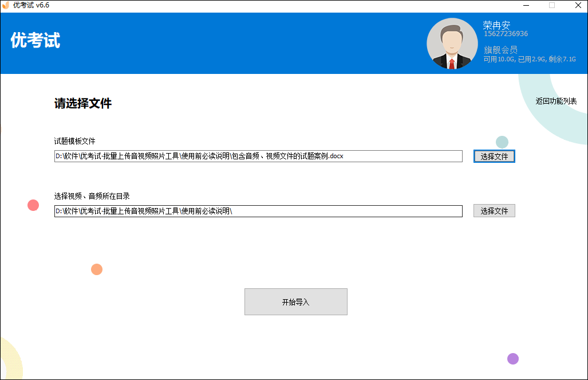
Task: Click 选择文件 for the video audio directory
Action: [494, 210]
